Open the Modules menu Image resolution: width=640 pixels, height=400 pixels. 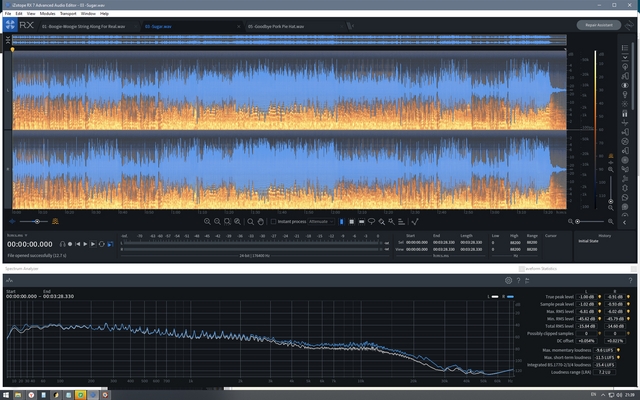(48, 14)
